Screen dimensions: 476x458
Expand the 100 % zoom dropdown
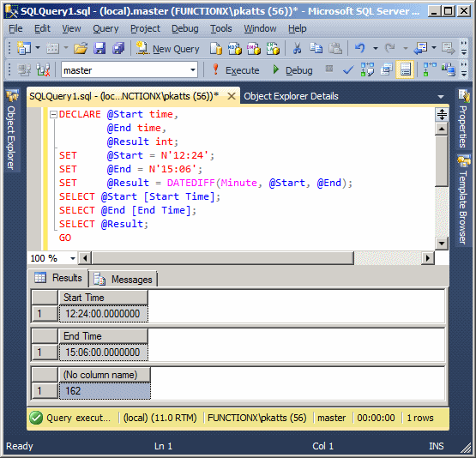(73, 259)
